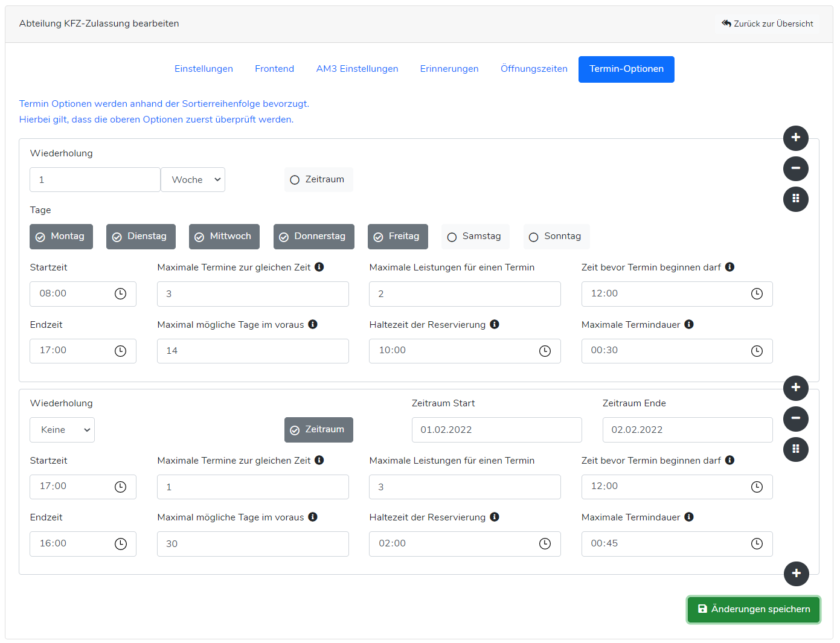Open clock picker for Termindauer 00:45

(757, 544)
